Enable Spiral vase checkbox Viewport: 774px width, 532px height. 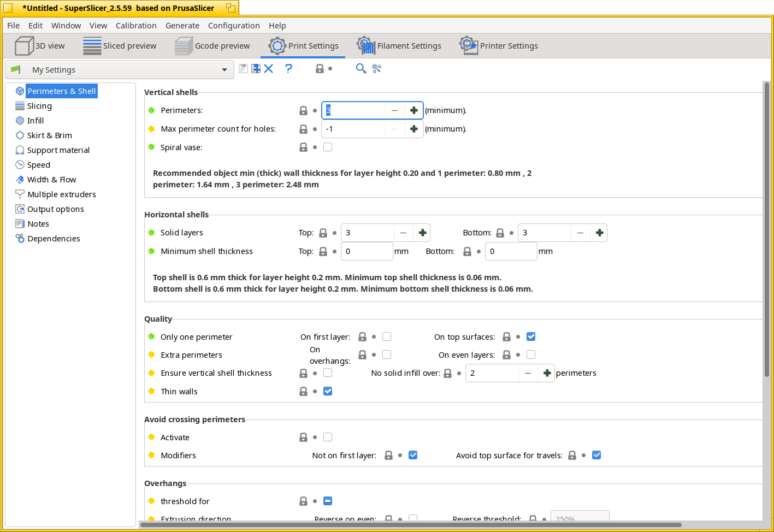point(328,147)
